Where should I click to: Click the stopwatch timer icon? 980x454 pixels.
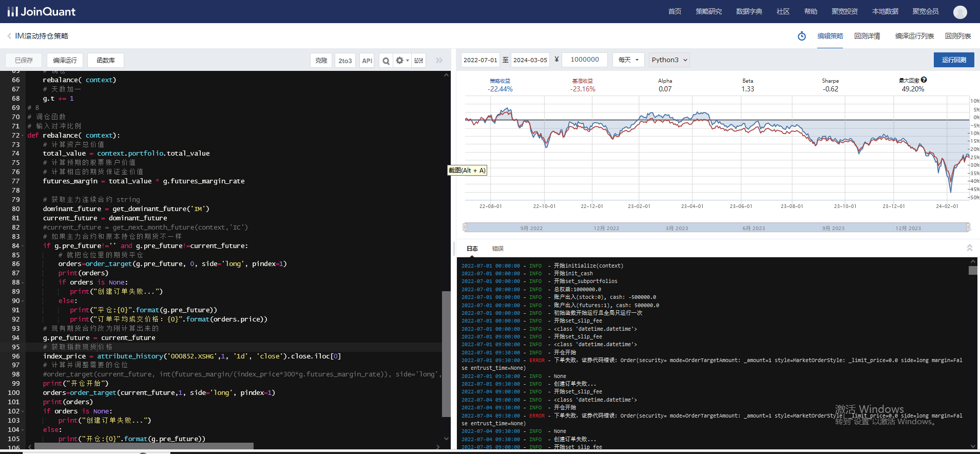coord(801,36)
